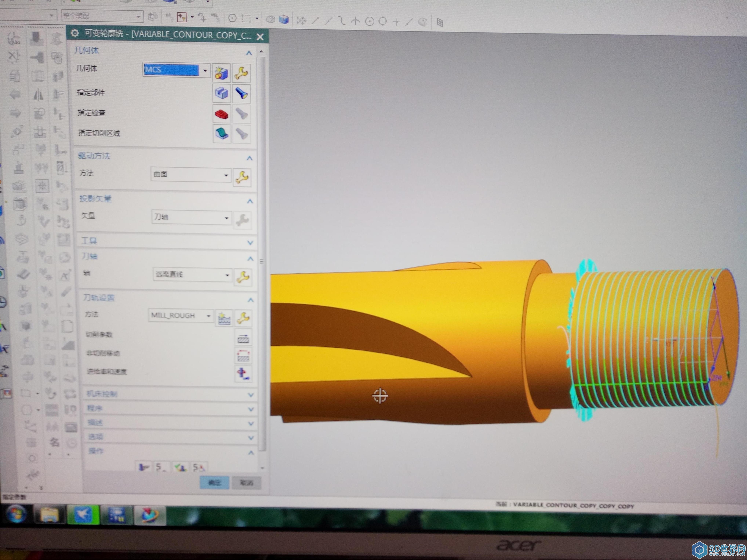This screenshot has height=560, width=747.
Task: Toggle the plus-shaped existing point snap
Action: click(397, 22)
